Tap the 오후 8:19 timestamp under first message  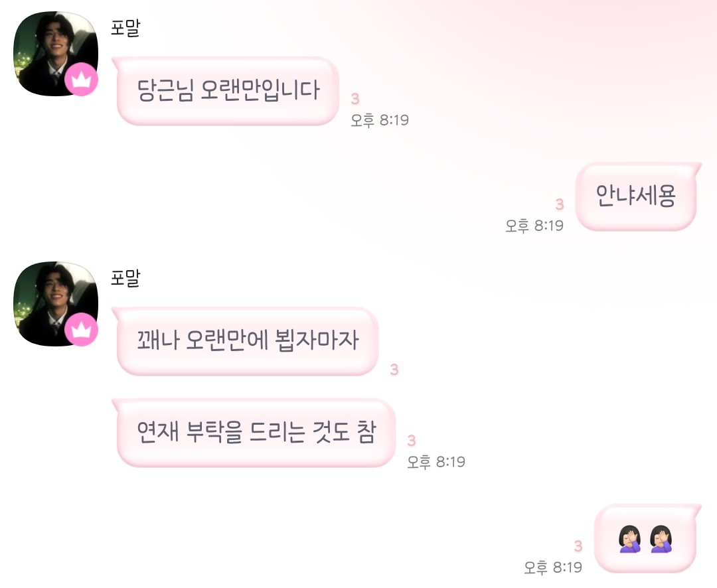tap(380, 120)
